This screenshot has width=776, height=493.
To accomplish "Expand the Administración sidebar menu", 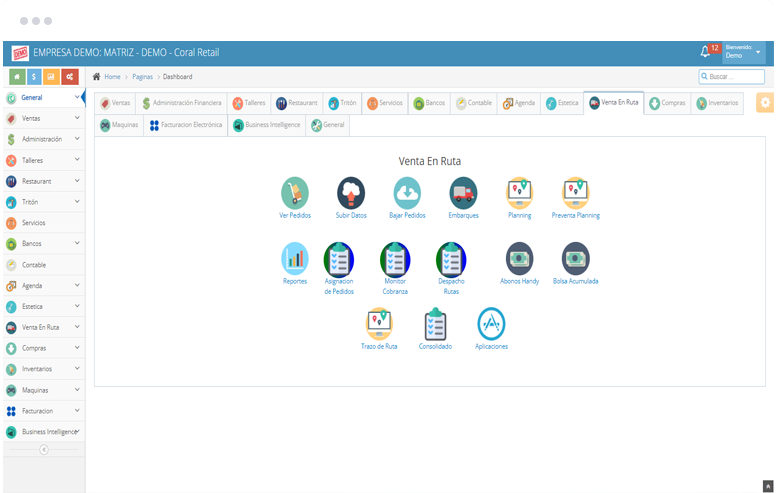I will pos(44,139).
